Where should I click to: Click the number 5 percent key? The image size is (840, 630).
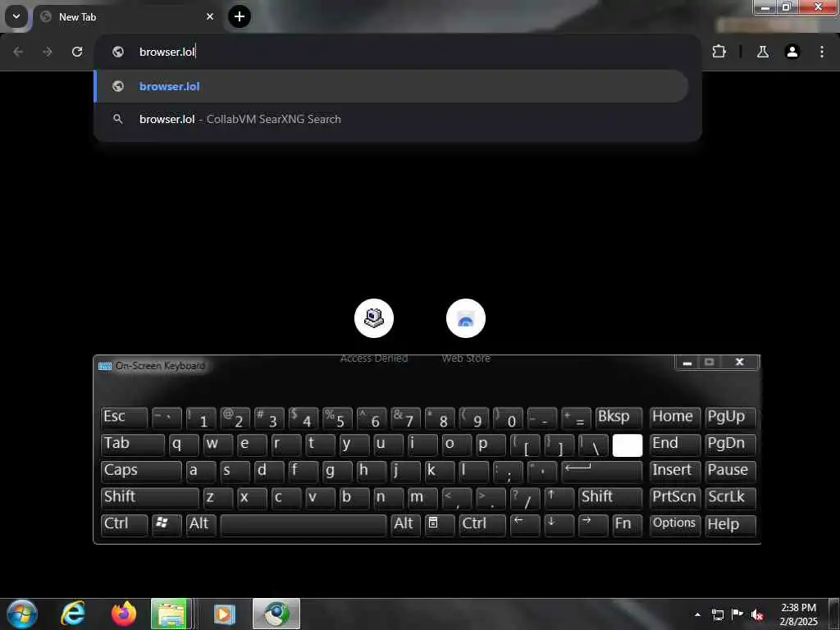pyautogui.click(x=337, y=418)
